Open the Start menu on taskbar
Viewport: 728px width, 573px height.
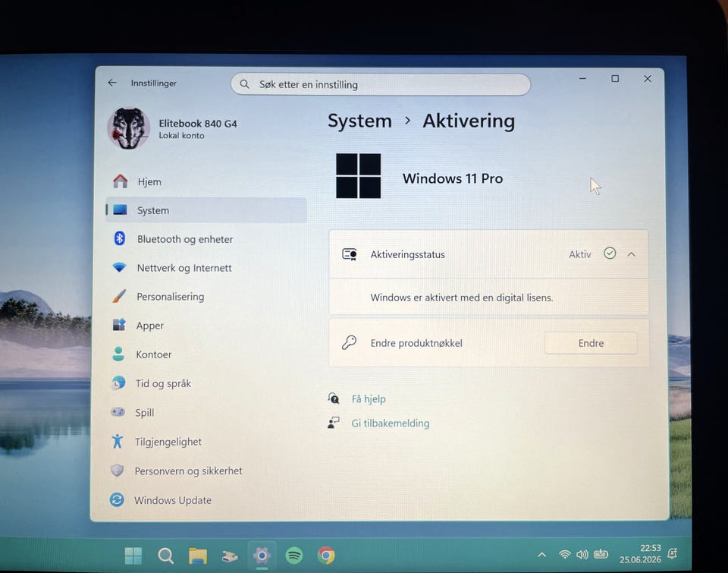133,556
